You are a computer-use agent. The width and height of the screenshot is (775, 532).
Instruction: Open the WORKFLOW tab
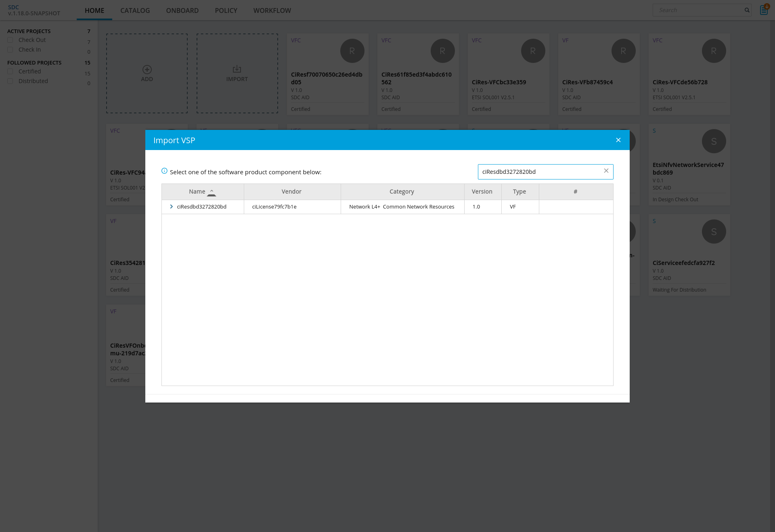[272, 10]
